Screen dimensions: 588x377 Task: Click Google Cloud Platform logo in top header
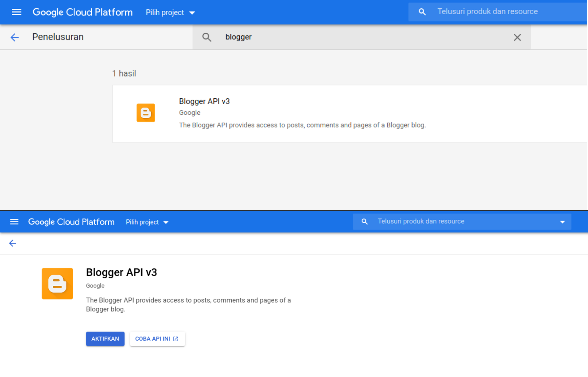tap(83, 12)
